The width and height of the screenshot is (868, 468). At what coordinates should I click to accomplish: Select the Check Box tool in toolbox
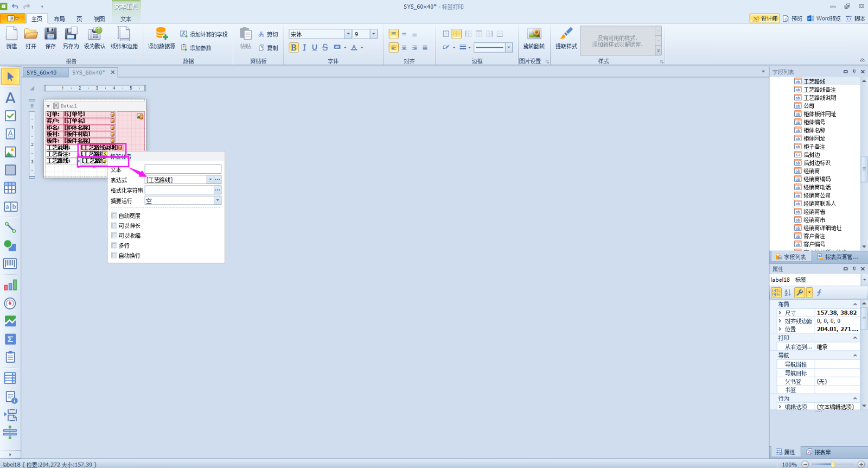[x=10, y=116]
